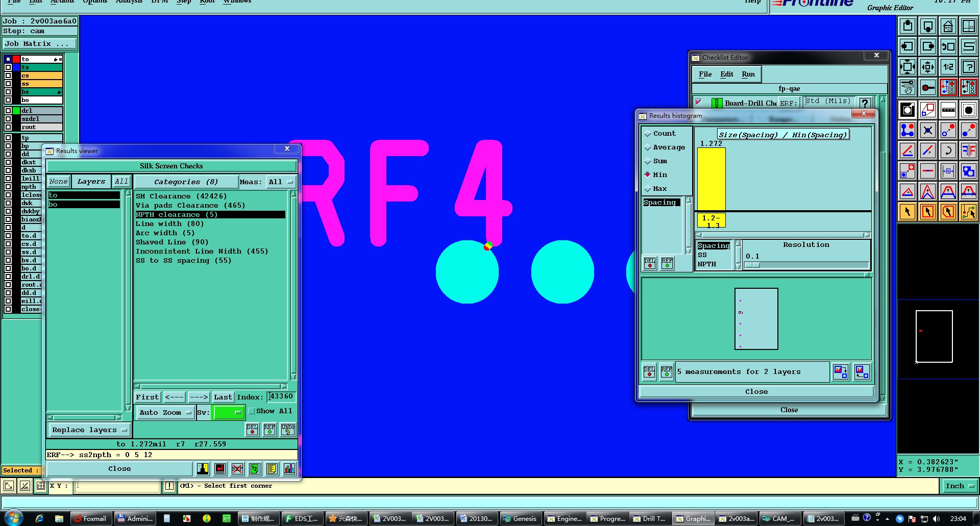Open the Inch units dropdown

(x=959, y=486)
